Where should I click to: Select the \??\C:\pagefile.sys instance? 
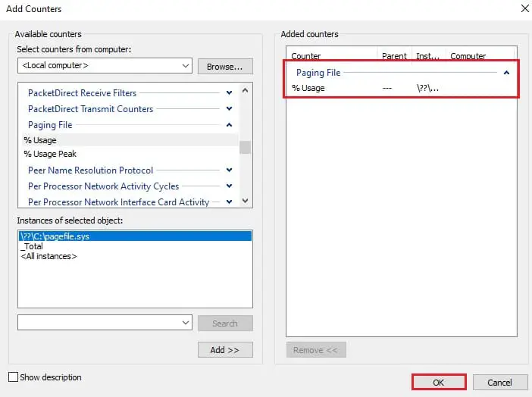pyautogui.click(x=135, y=236)
